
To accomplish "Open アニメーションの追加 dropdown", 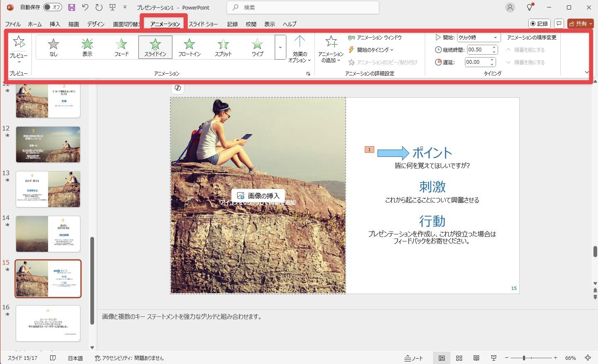I will [331, 49].
